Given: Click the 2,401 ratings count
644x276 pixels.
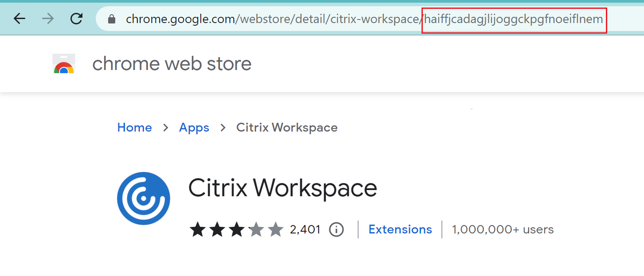Looking at the screenshot, I should point(305,229).
